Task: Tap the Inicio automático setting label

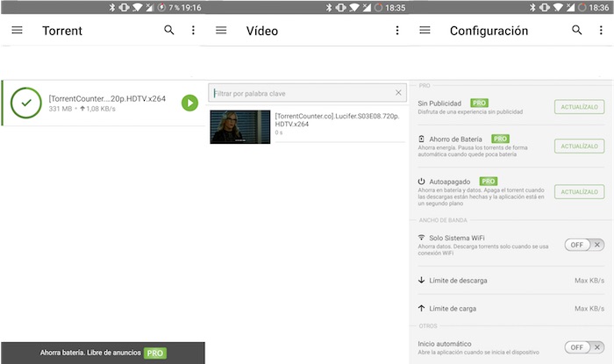Action: [x=445, y=344]
